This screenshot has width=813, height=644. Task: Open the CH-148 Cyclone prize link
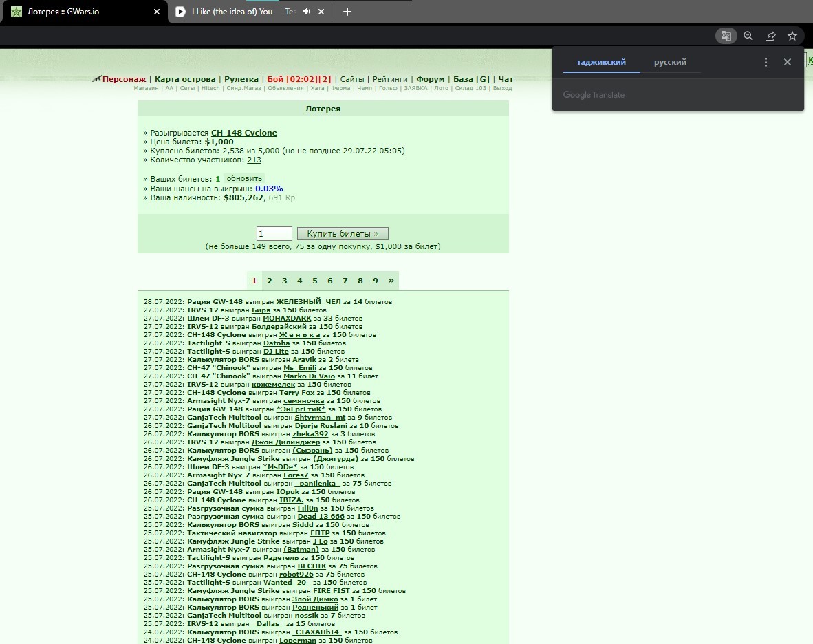[x=243, y=133]
